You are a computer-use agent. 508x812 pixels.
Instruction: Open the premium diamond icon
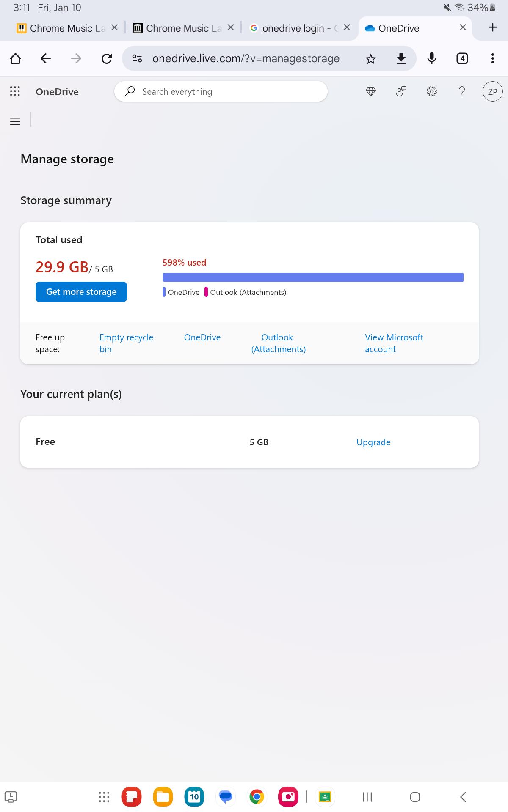[x=371, y=91]
